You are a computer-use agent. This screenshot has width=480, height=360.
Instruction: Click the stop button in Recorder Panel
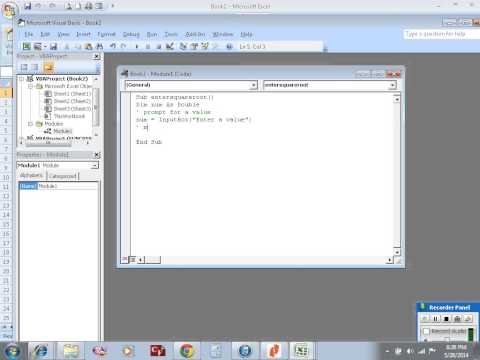point(446,319)
